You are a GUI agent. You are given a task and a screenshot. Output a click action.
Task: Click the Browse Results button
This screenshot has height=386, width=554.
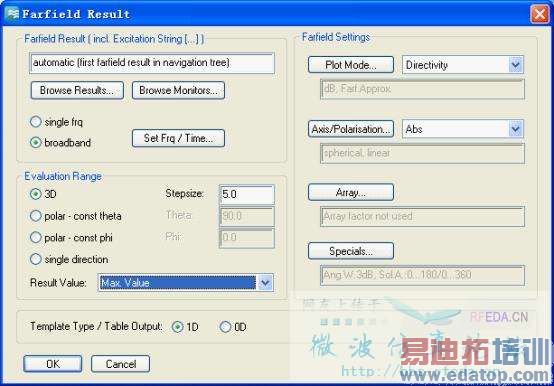tap(77, 90)
